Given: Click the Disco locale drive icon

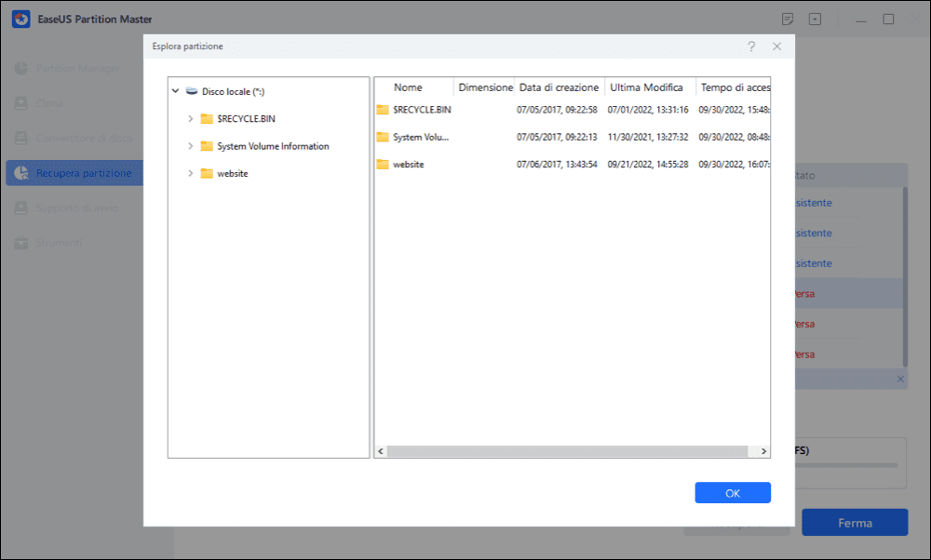Looking at the screenshot, I should pyautogui.click(x=191, y=91).
